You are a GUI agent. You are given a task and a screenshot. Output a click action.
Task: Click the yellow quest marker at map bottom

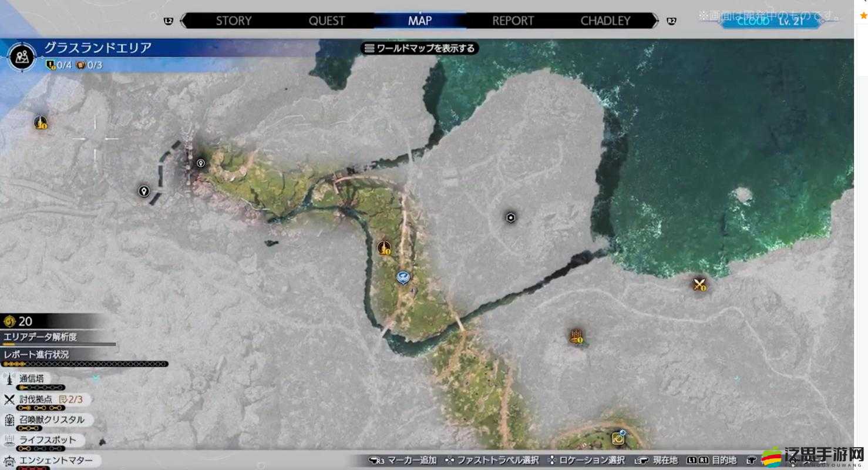(x=618, y=438)
